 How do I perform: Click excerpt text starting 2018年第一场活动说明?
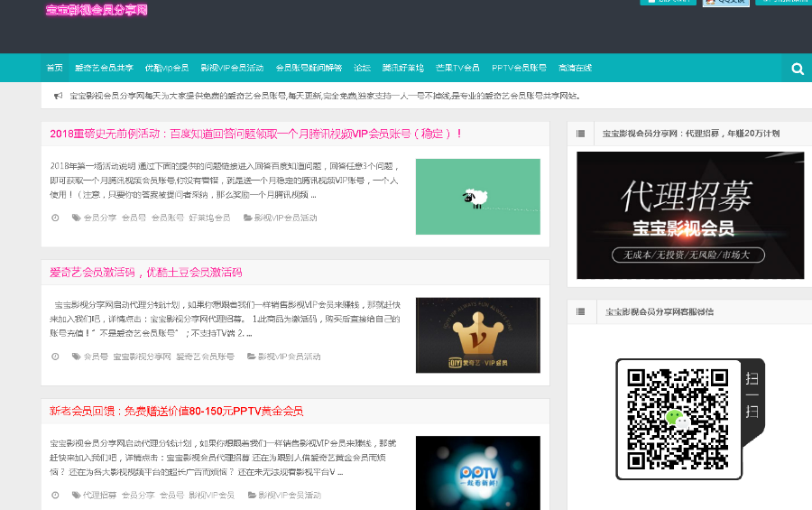(225, 181)
